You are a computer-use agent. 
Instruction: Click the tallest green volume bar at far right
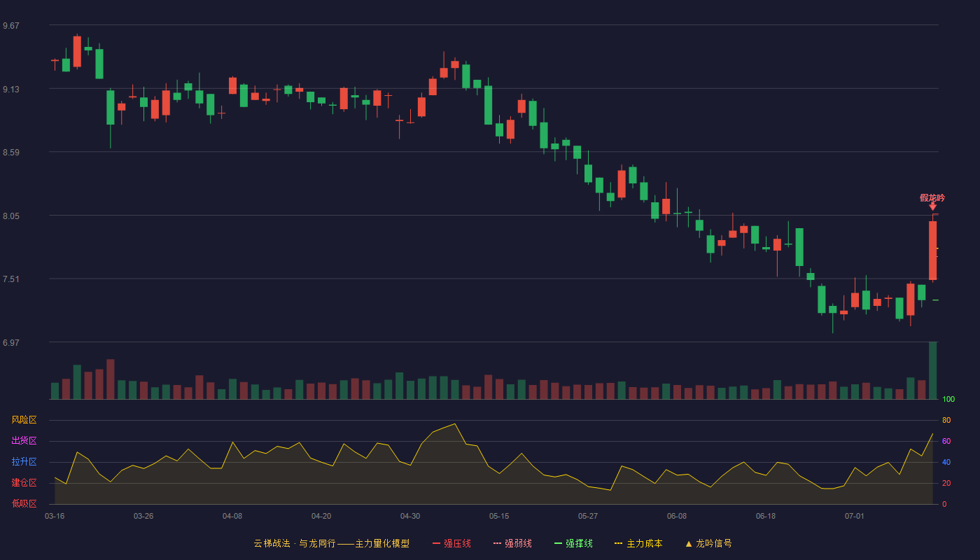point(932,370)
